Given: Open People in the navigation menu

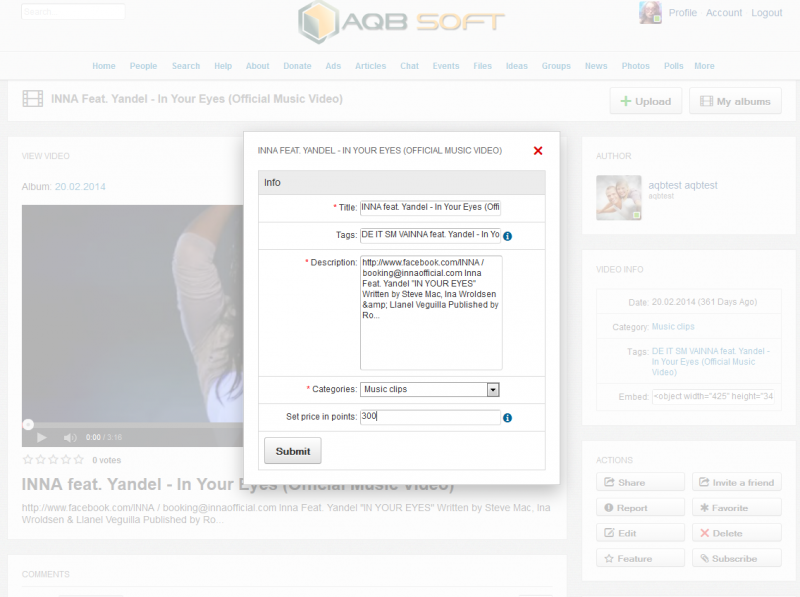Looking at the screenshot, I should click(x=143, y=66).
